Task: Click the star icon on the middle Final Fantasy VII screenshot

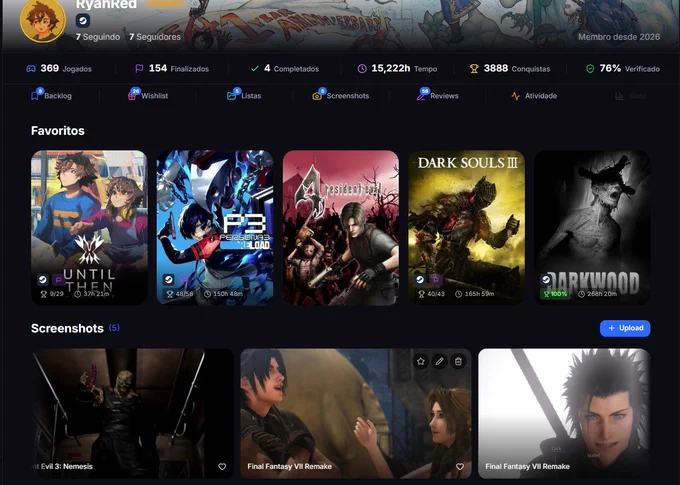Action: (x=421, y=361)
